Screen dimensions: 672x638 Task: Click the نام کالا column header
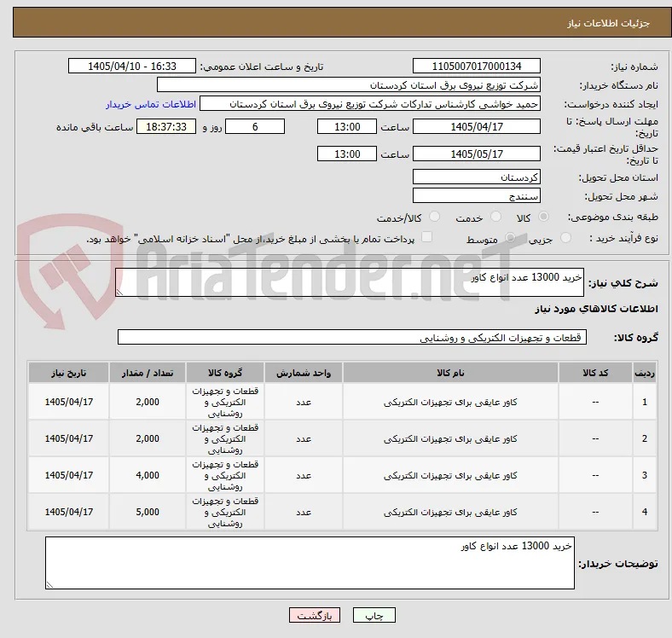tap(450, 373)
